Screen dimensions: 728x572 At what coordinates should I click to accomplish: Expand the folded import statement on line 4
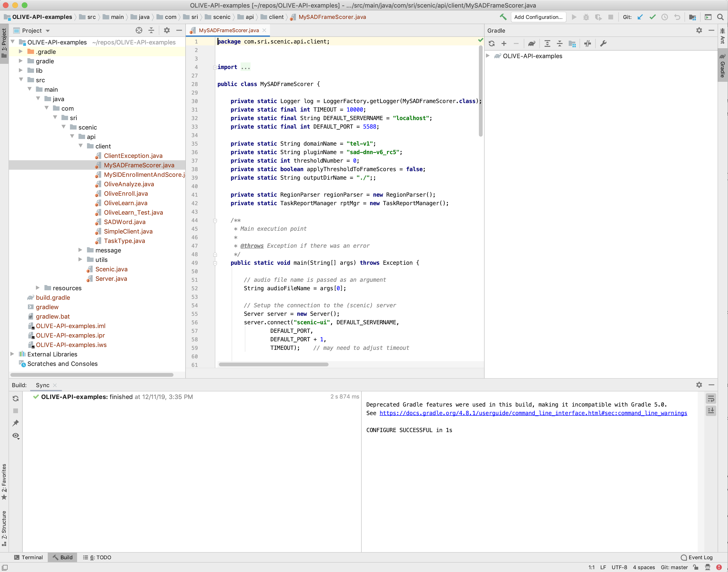215,67
